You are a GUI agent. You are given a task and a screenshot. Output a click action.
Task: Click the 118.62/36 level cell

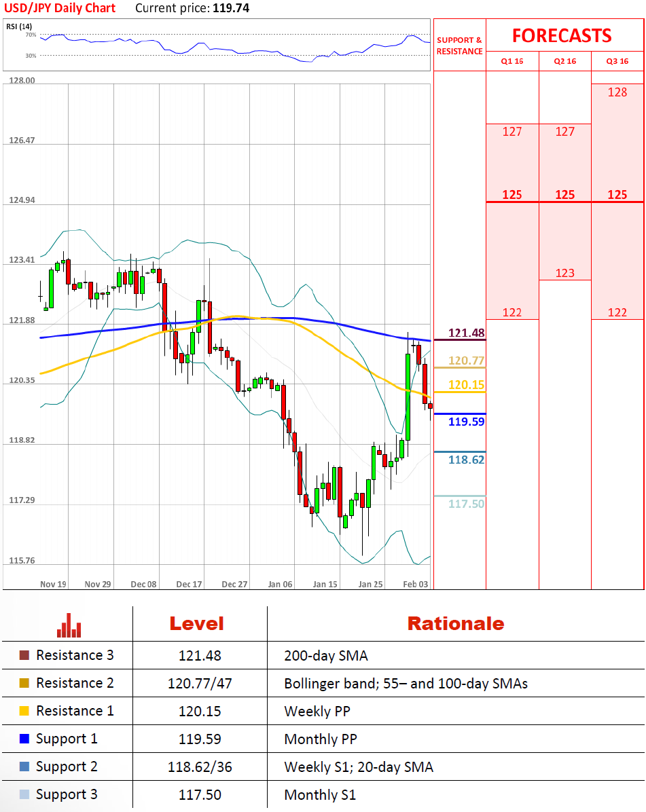pos(200,767)
